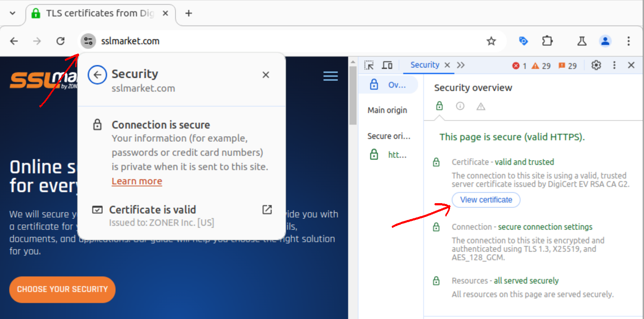Click the warning triangle overview icon
The width and height of the screenshot is (644, 319).
tap(481, 106)
